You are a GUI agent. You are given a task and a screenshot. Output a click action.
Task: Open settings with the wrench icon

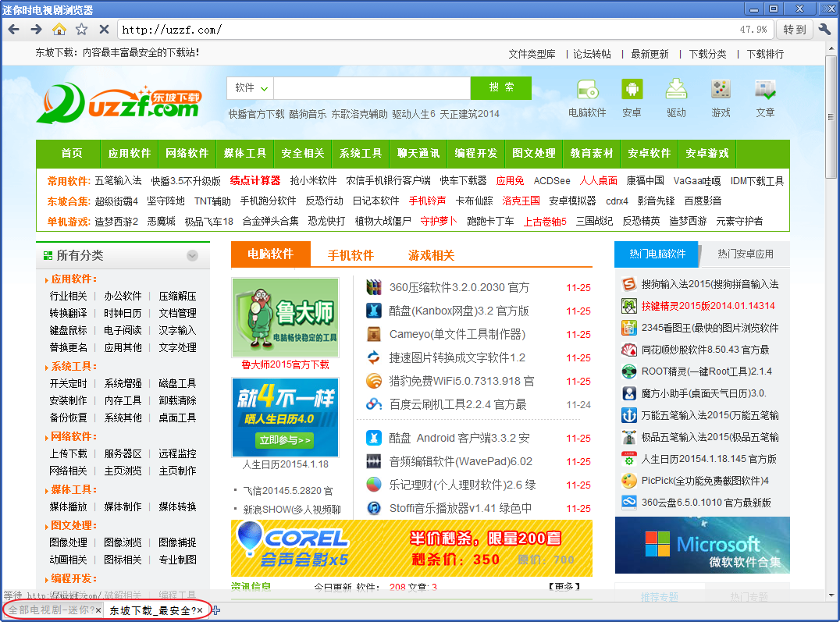click(x=825, y=30)
